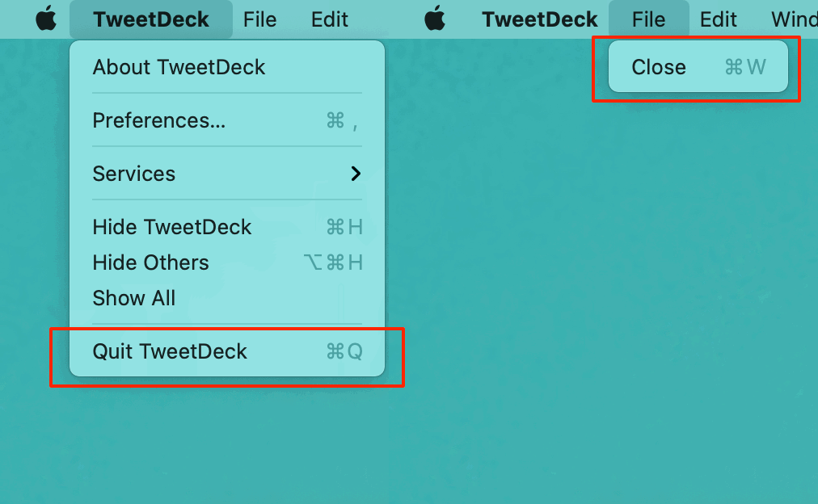Click the unhighlighted bold TweetDeck menu title
Viewport: 818px width, 504px height.
tap(540, 19)
